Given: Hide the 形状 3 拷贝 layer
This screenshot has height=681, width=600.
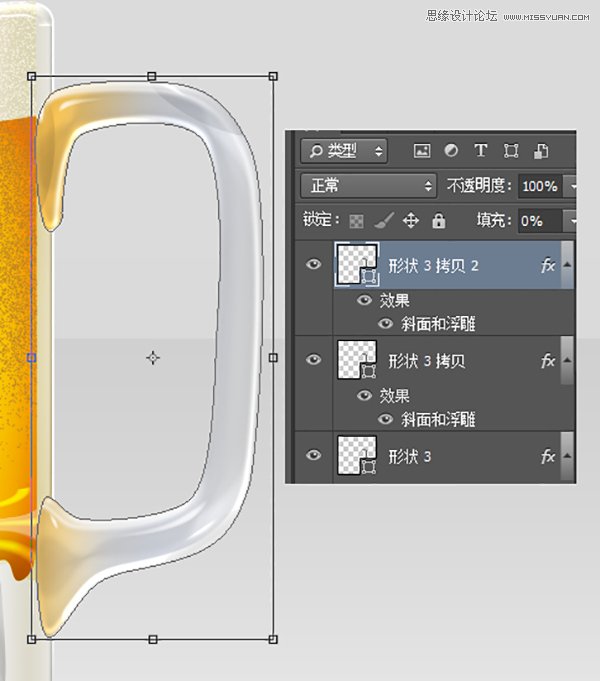Looking at the screenshot, I should click(x=313, y=360).
